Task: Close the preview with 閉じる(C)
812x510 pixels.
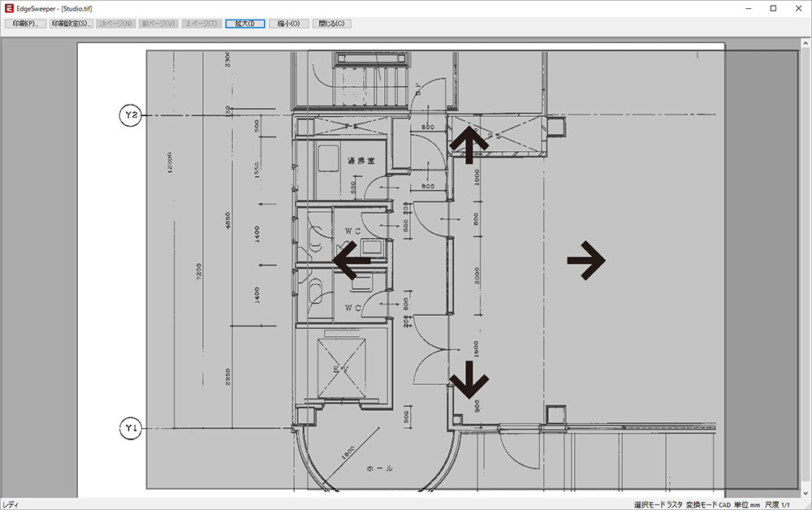Action: click(x=331, y=24)
